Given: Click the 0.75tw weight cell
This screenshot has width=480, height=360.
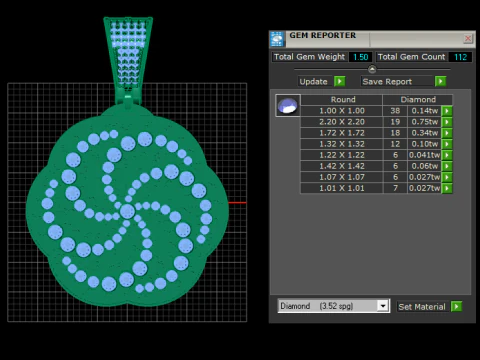Looking at the screenshot, I should [x=424, y=122].
